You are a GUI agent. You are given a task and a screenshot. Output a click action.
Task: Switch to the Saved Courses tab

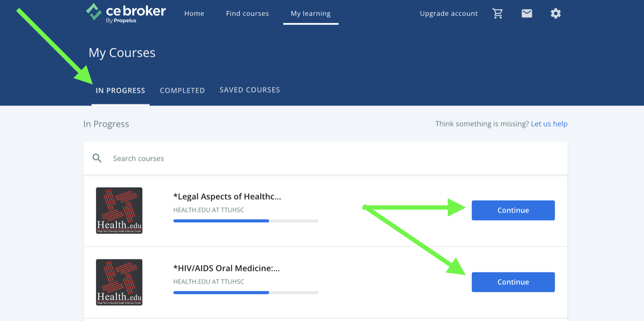coord(249,90)
